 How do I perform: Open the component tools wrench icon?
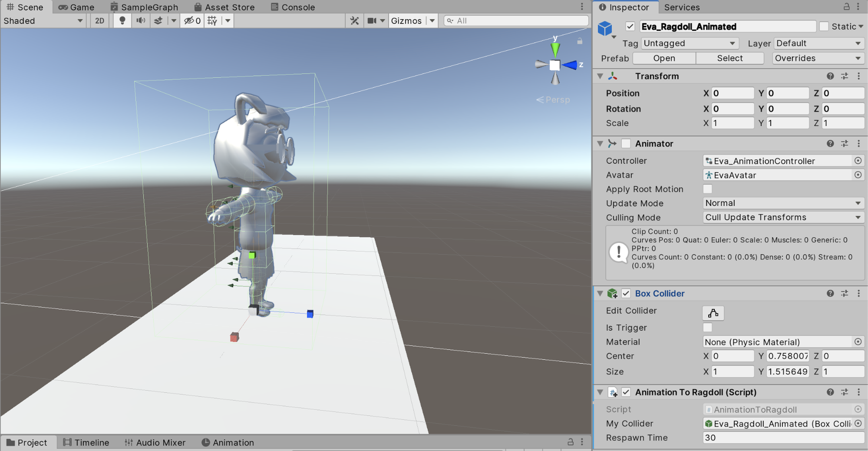point(355,20)
